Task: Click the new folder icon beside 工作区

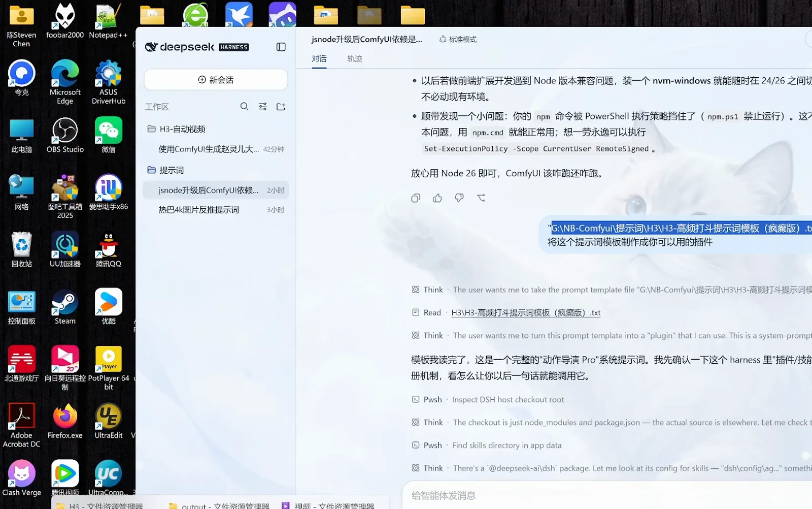Action: (x=281, y=106)
